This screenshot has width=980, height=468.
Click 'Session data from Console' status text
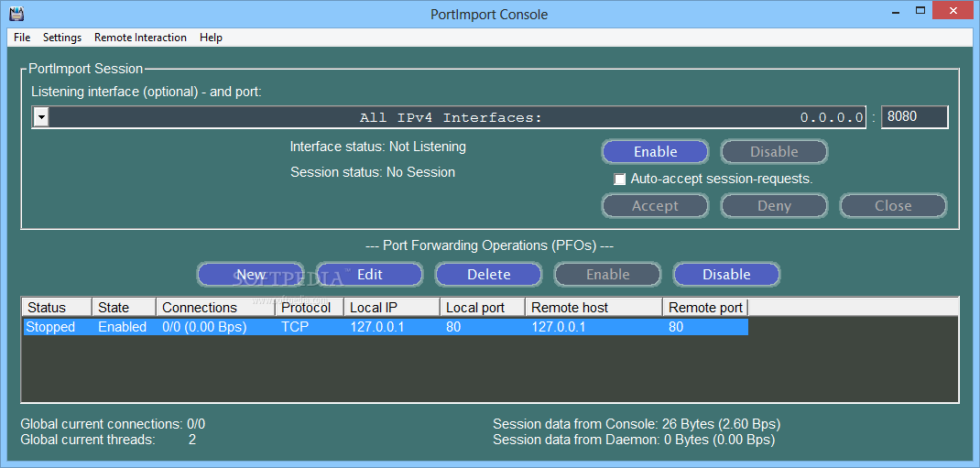637,424
